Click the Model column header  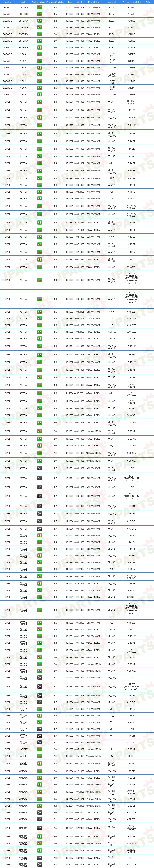pos(23,2)
